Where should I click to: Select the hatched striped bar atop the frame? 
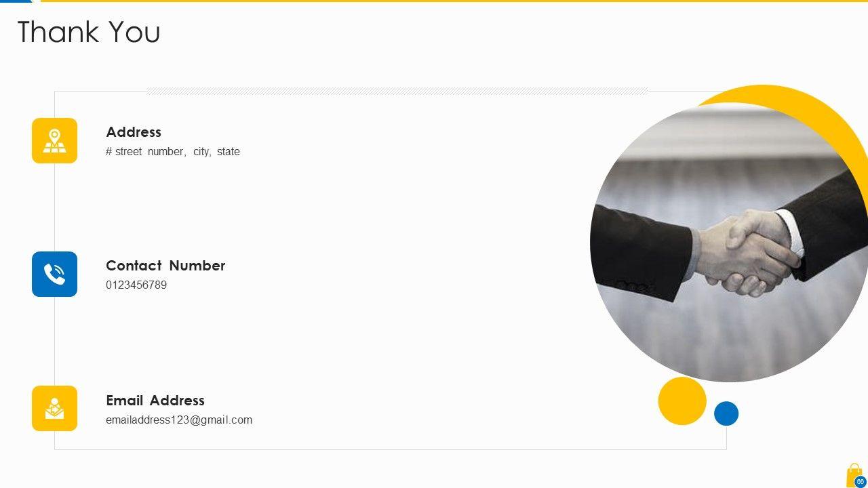pos(397,91)
